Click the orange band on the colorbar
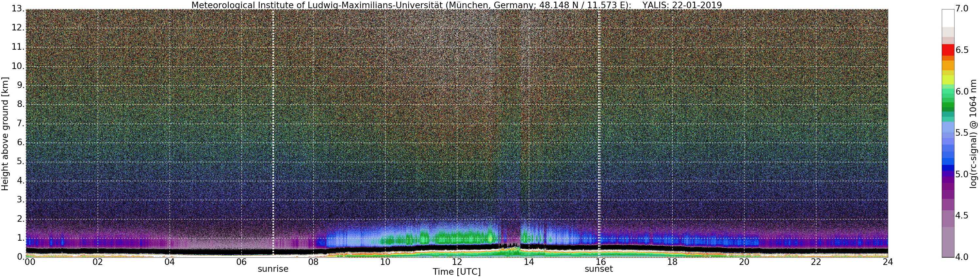Image resolution: width=980 pixels, height=278 pixels. click(x=947, y=65)
